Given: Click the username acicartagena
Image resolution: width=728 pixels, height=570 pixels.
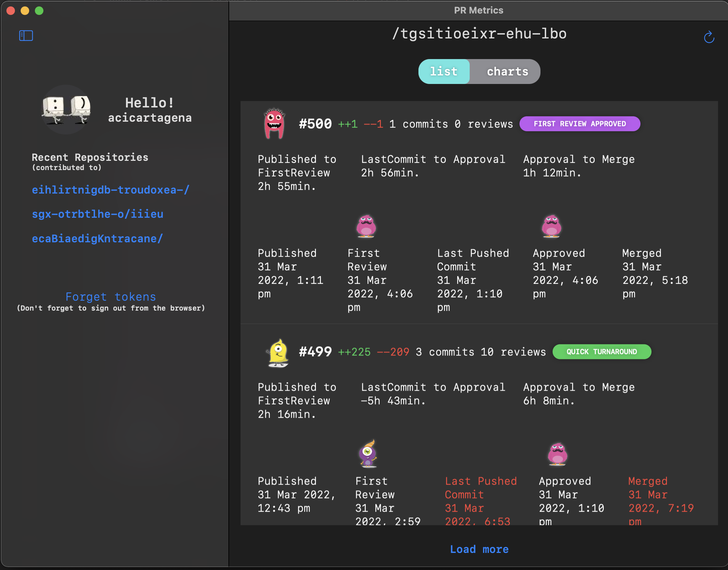Looking at the screenshot, I should pyautogui.click(x=150, y=118).
